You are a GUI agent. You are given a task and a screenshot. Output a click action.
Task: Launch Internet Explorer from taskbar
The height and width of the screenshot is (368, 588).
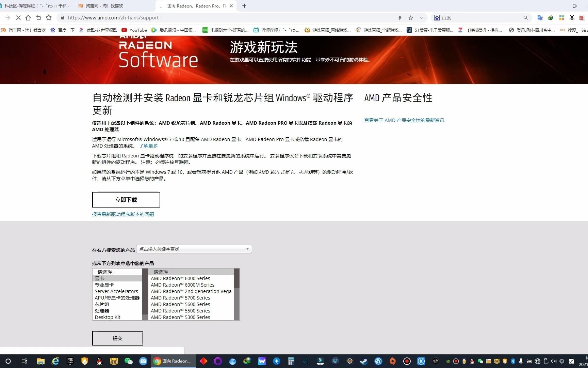(x=55, y=361)
